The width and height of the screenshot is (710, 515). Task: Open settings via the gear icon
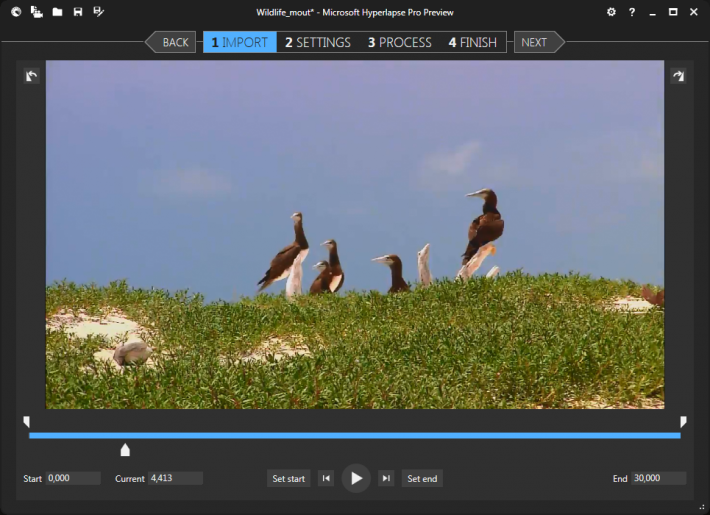coord(611,12)
